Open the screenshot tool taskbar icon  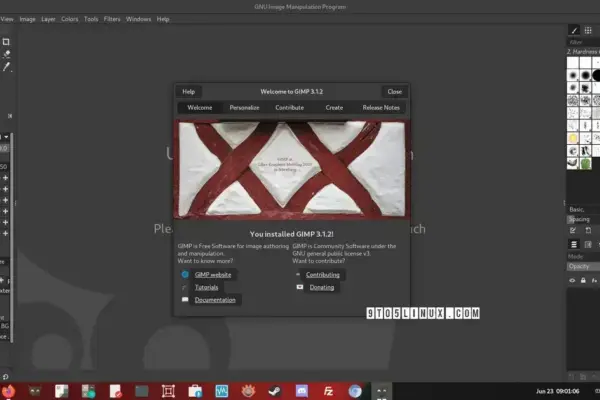point(168,391)
